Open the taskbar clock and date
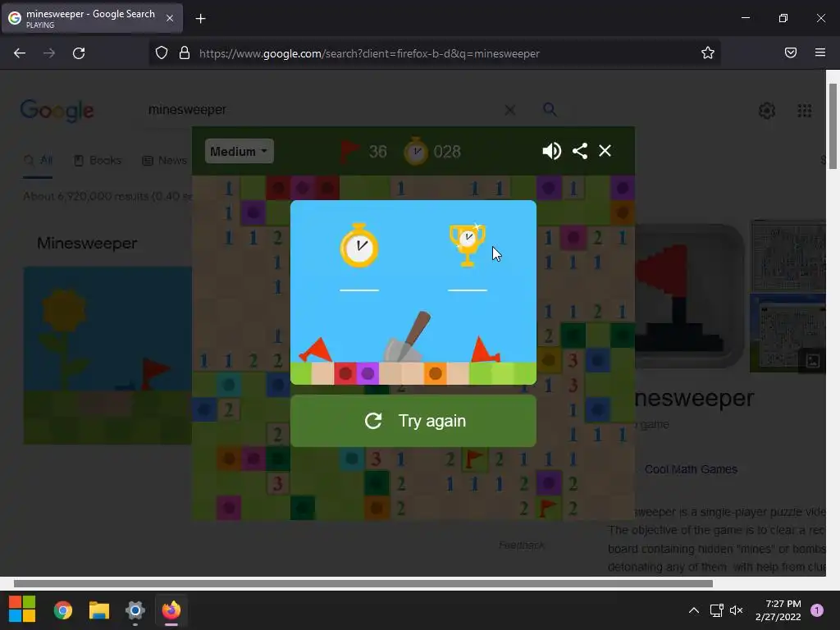 (778, 610)
